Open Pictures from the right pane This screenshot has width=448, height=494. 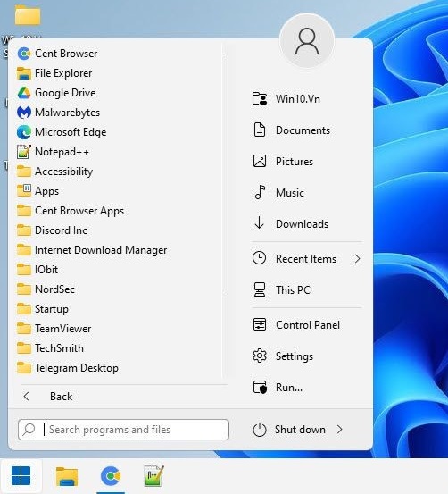(283, 162)
